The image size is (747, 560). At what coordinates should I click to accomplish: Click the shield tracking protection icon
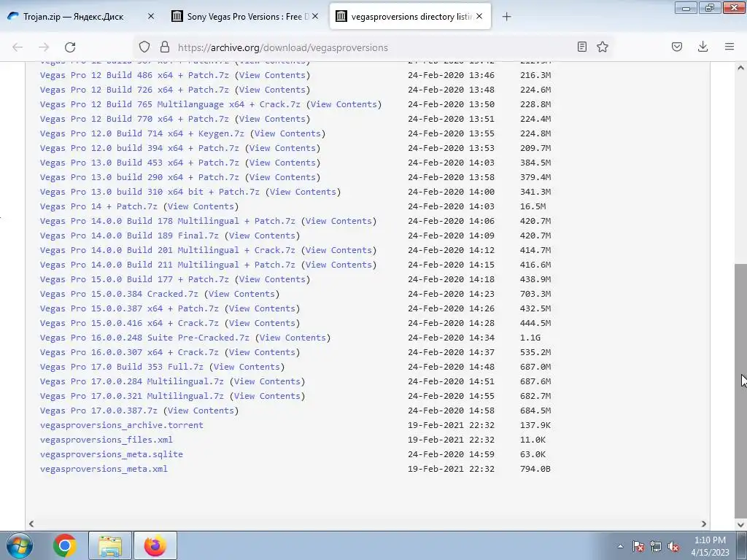pyautogui.click(x=144, y=47)
